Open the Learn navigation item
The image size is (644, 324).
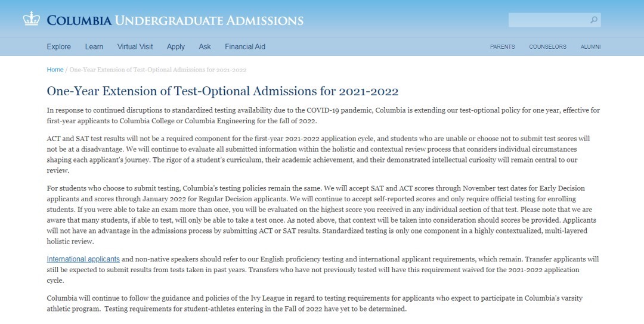[94, 46]
